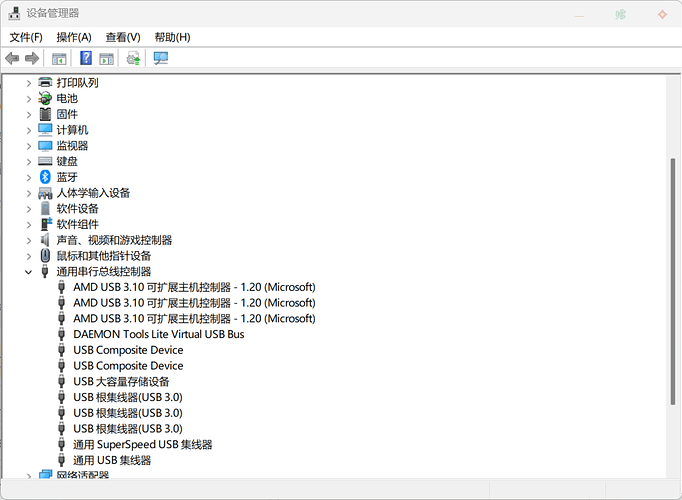Viewport: 682px width, 500px height.
Task: Open the 文件(F) menu
Action: click(x=26, y=37)
